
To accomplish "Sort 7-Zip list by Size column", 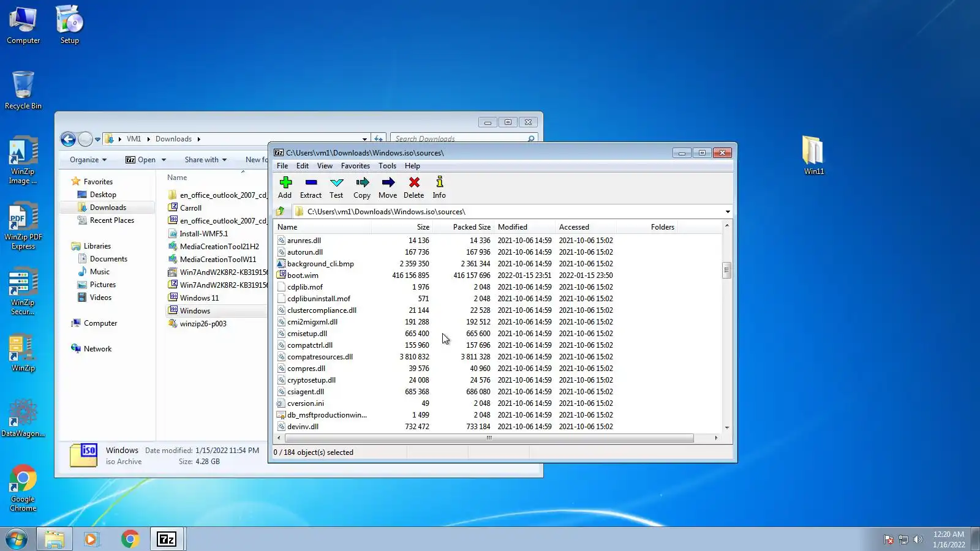I will click(402, 227).
